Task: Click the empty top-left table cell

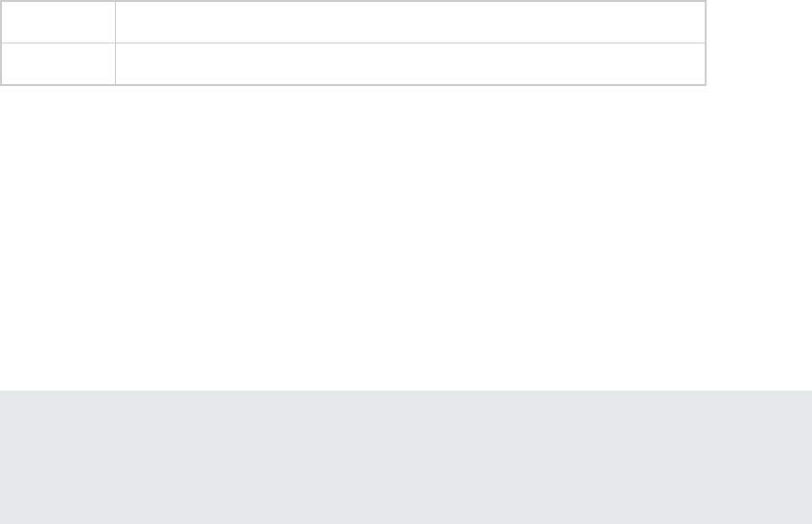Action: pos(58,21)
